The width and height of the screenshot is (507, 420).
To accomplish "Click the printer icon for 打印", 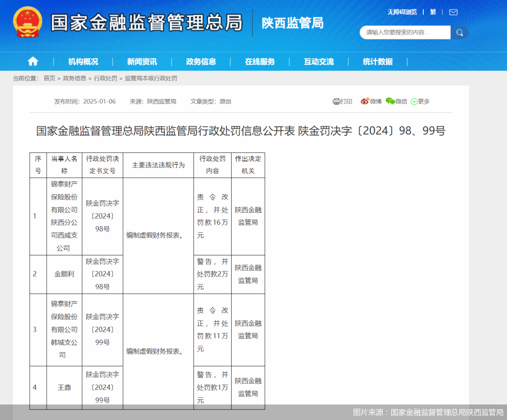I will click(x=336, y=102).
